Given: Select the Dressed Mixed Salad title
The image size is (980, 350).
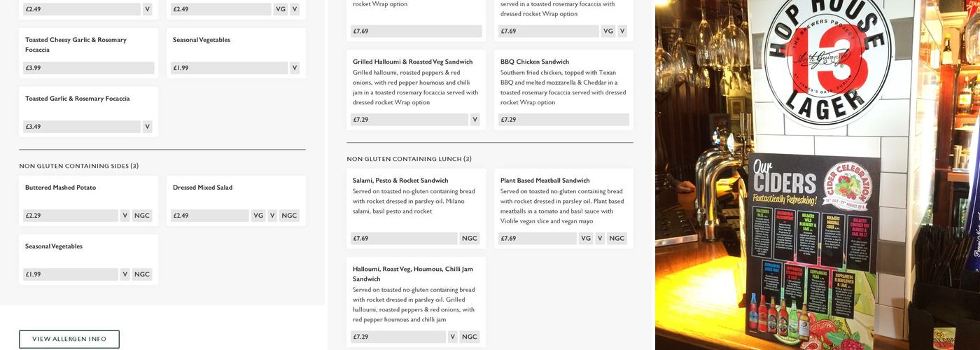Looking at the screenshot, I should (202, 188).
